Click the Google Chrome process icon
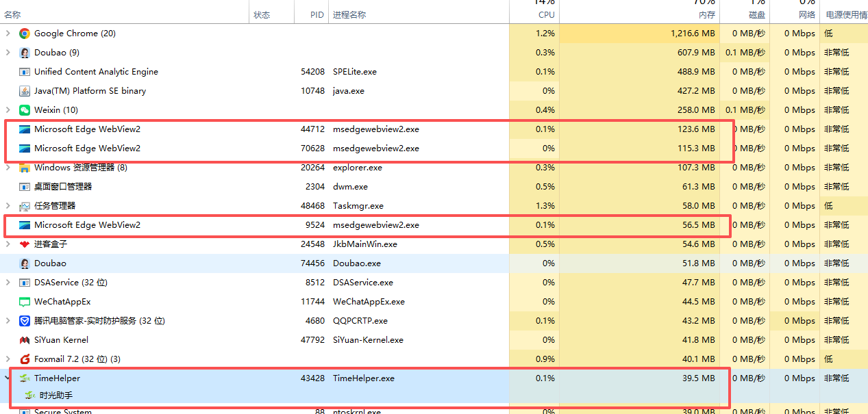This screenshot has height=414, width=868. (25, 34)
